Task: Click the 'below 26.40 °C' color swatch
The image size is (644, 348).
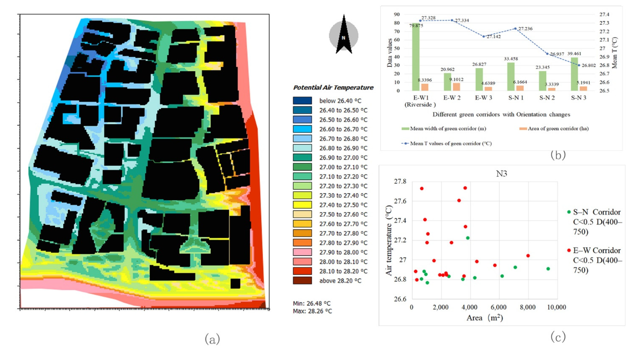Action: tap(302, 101)
